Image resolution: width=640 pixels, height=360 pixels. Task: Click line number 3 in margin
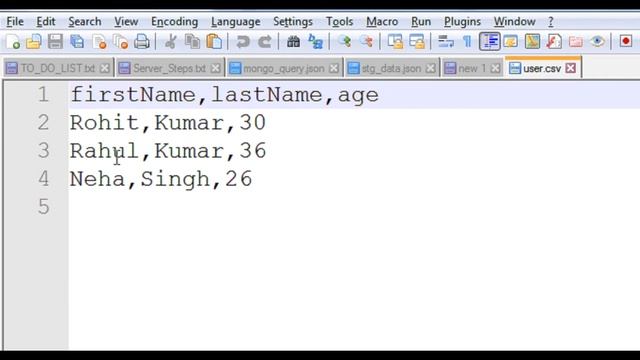43,151
